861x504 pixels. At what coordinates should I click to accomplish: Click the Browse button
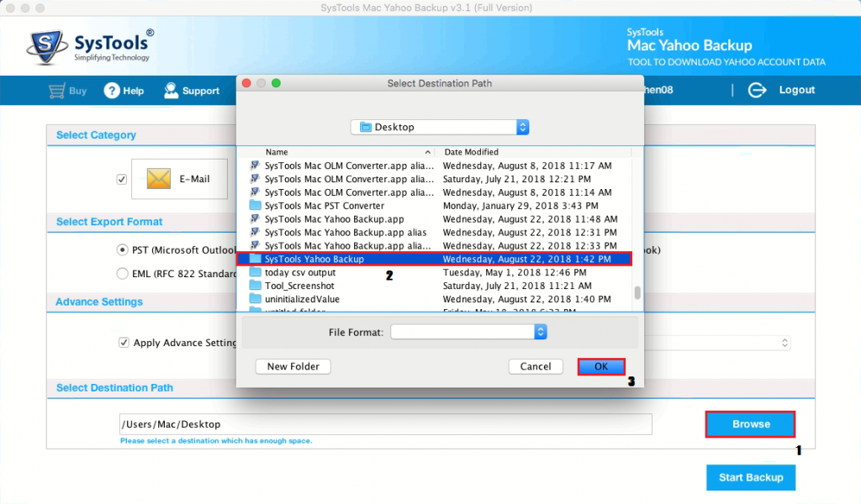[x=751, y=424]
